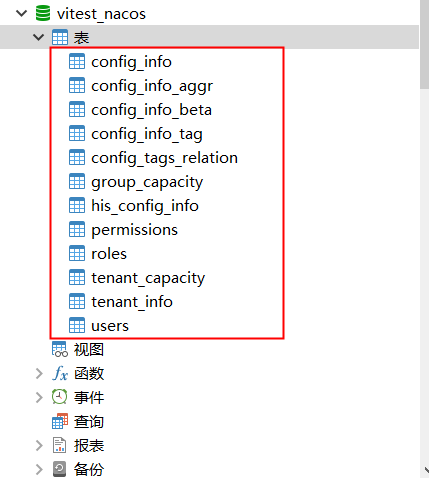Select the config_info_beta table

point(151,110)
